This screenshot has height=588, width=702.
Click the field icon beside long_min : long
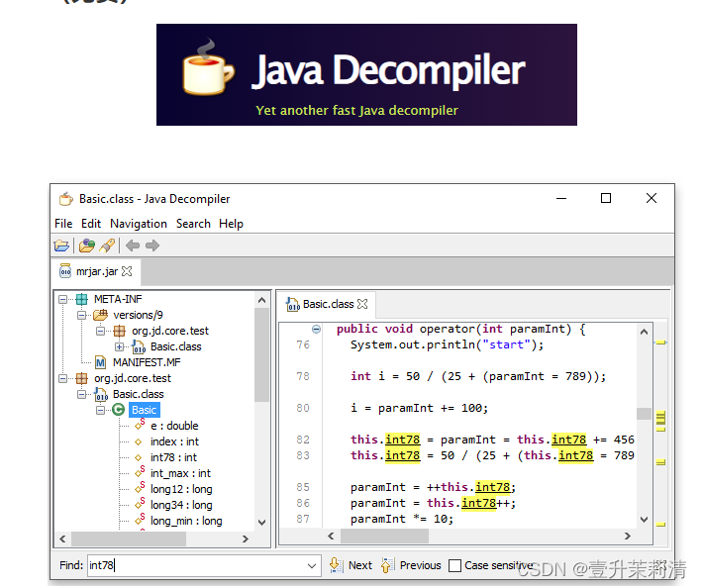(x=140, y=520)
